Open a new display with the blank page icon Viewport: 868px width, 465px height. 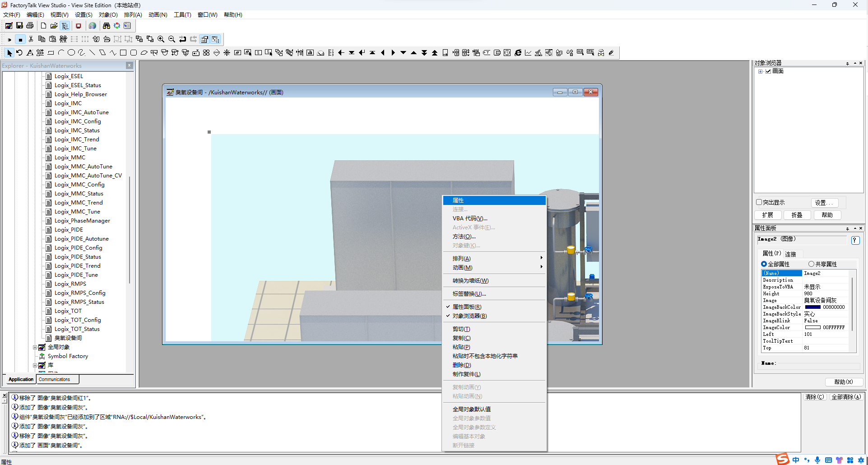pos(43,26)
